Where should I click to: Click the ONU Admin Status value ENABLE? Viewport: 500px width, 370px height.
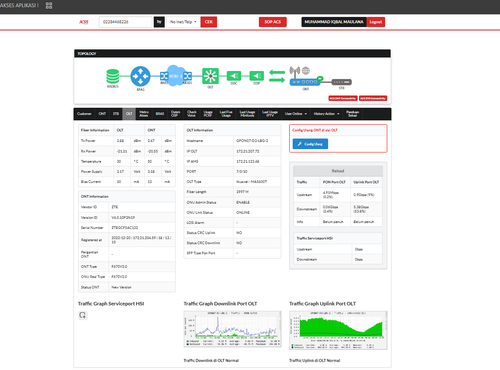point(243,202)
